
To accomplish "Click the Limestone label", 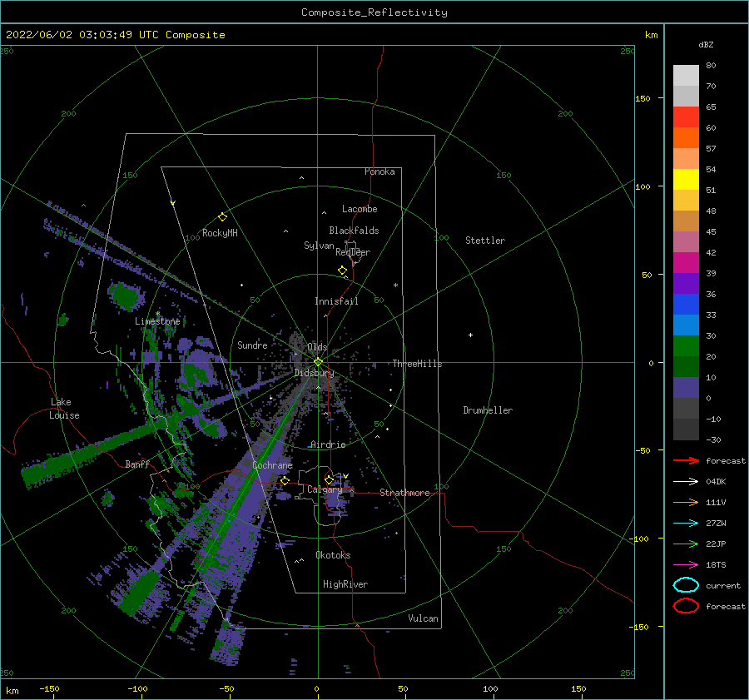I will pyautogui.click(x=157, y=321).
